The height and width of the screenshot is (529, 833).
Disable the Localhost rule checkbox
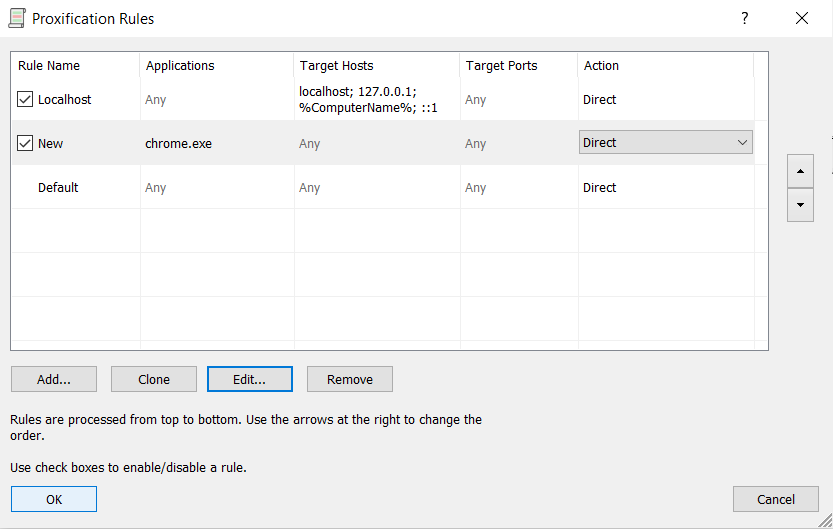tap(25, 99)
